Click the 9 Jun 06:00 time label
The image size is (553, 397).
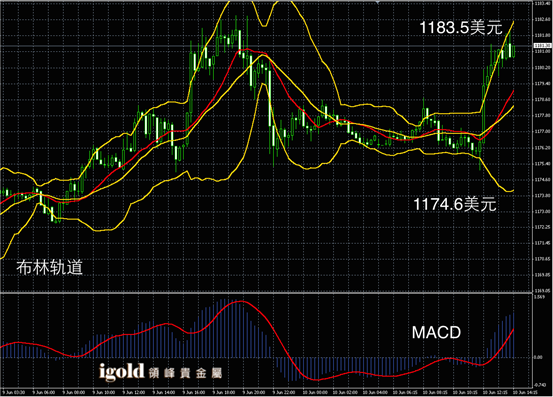pyautogui.click(x=44, y=392)
